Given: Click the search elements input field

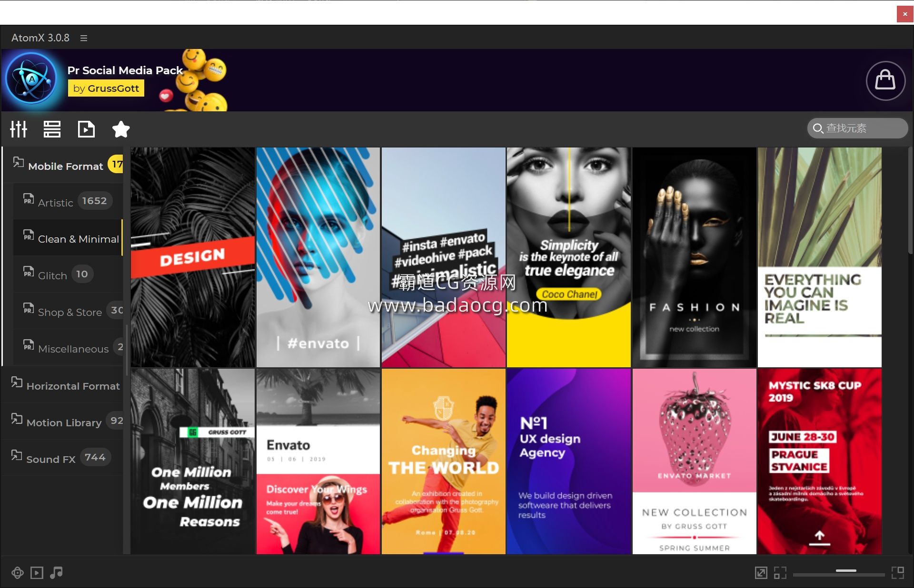Looking at the screenshot, I should click(x=858, y=128).
